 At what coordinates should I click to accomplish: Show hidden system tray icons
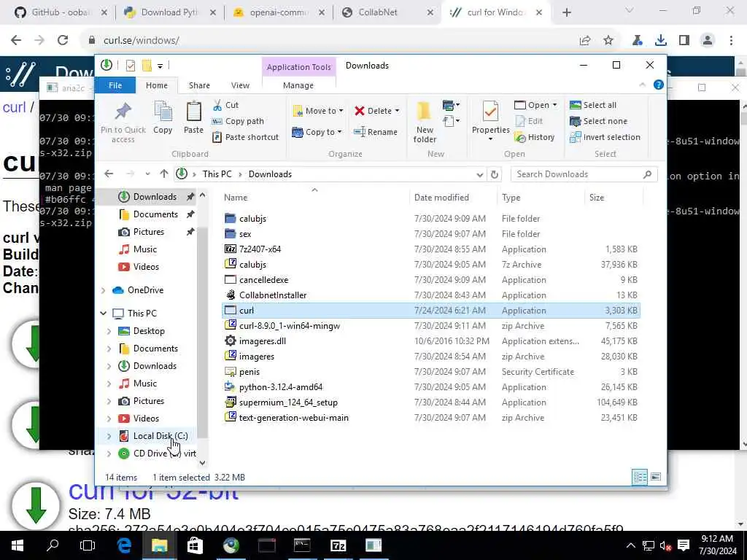631,545
